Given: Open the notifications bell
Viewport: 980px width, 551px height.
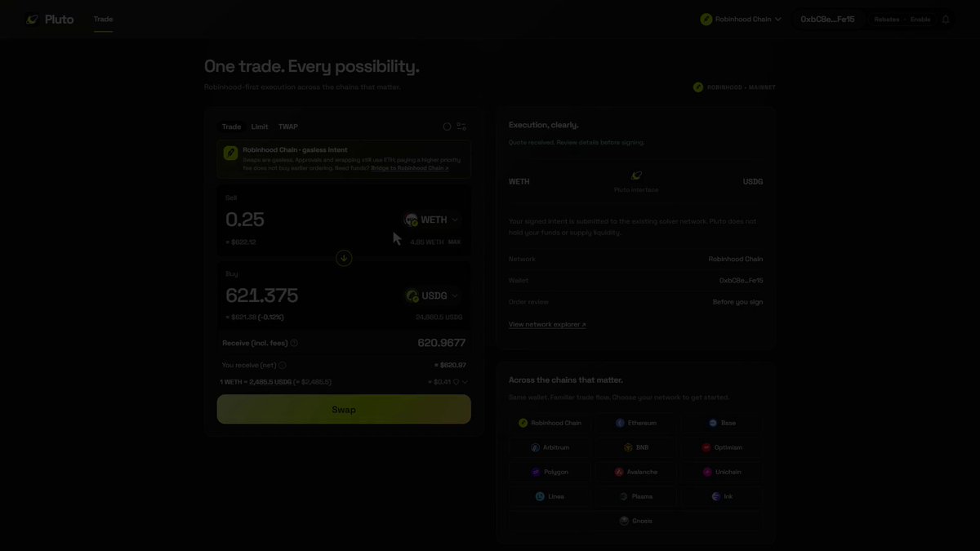Looking at the screenshot, I should click(x=946, y=19).
